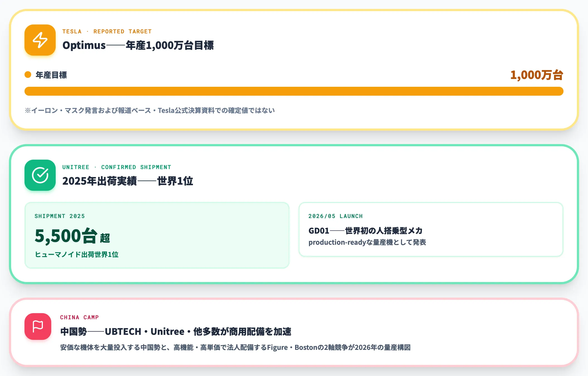Click the heading '2025年出荷実績——世界1位'
Viewport: 588px width, 376px height.
[x=128, y=181]
